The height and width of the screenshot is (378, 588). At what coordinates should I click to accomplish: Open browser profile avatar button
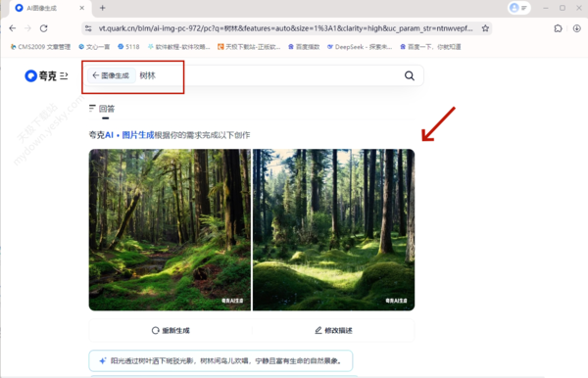pyautogui.click(x=519, y=8)
